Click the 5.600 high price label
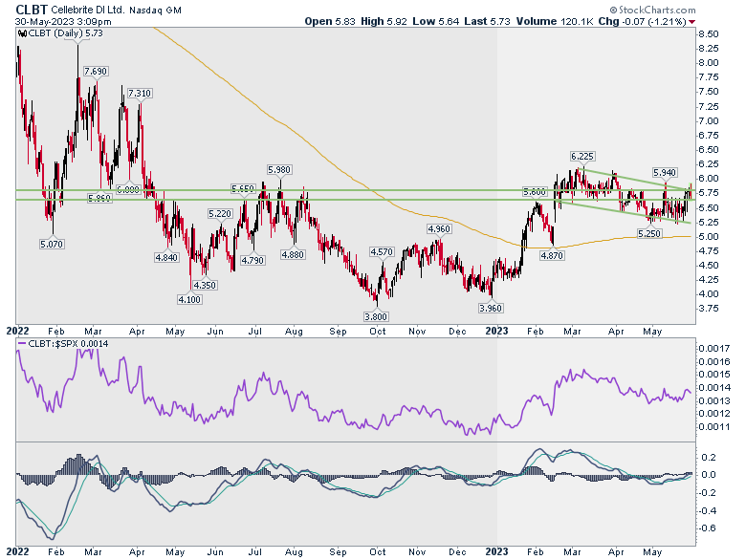Screen dimensions: 746x560 click(x=535, y=192)
